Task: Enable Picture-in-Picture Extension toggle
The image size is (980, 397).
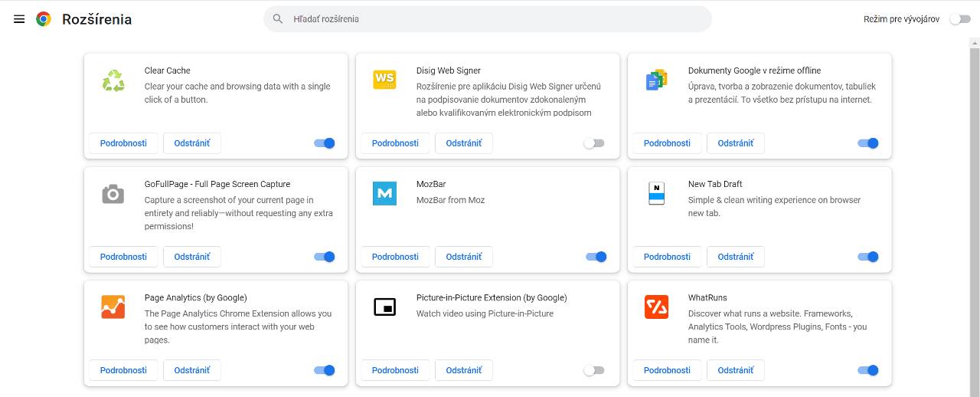Action: [x=593, y=370]
